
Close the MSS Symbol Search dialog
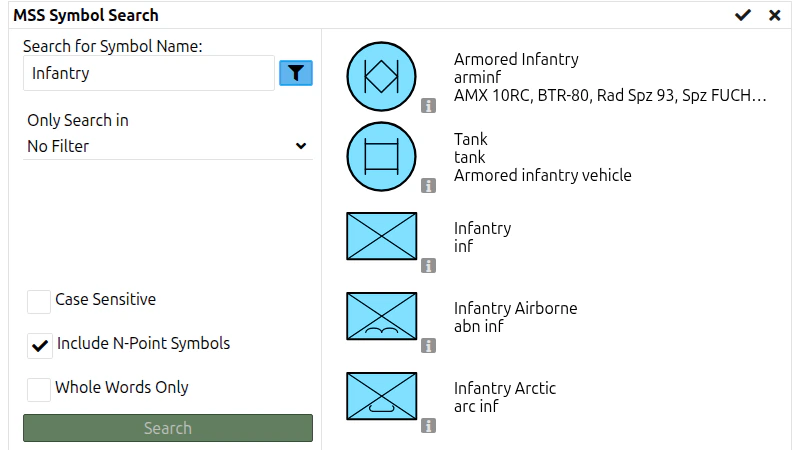(774, 15)
